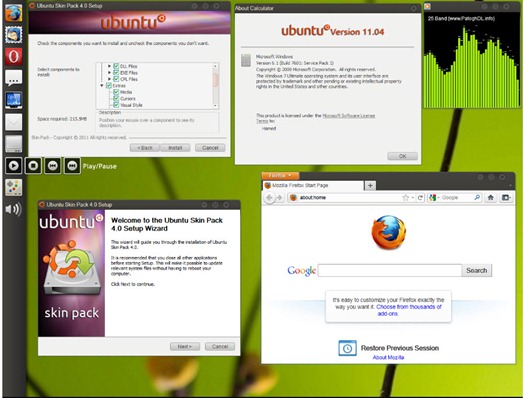Open the white envelope mail dock icon
This screenshot has height=398, width=524.
14,122
